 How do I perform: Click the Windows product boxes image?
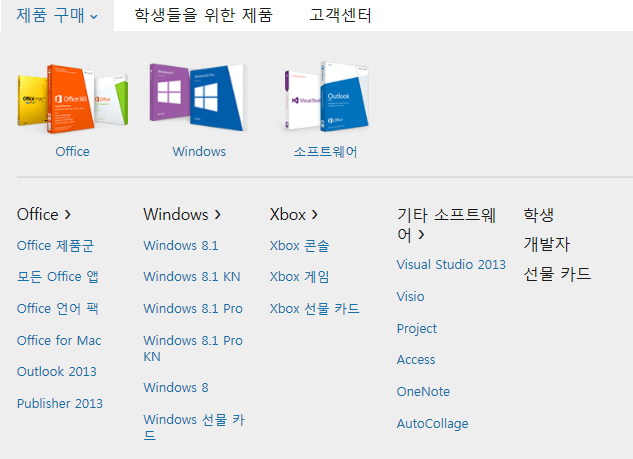pyautogui.click(x=198, y=97)
